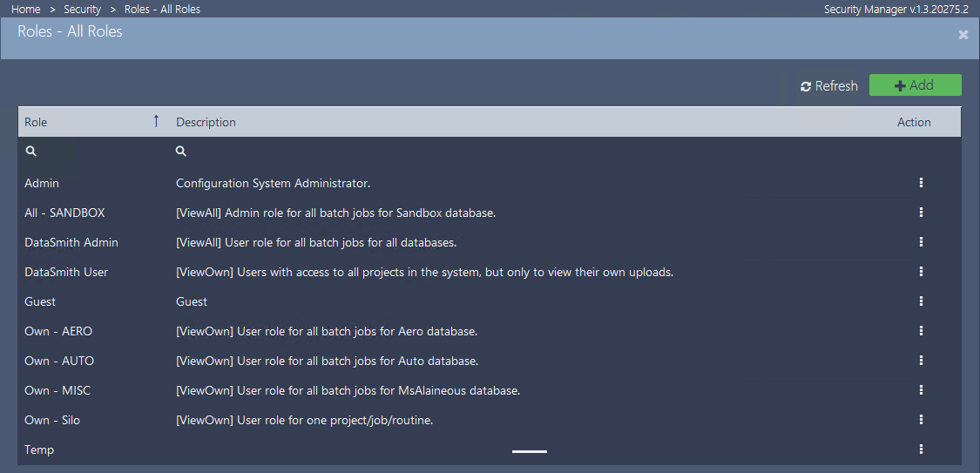Open action menu for Own - AERO role
Screen dimensions: 980x473
pos(921,331)
